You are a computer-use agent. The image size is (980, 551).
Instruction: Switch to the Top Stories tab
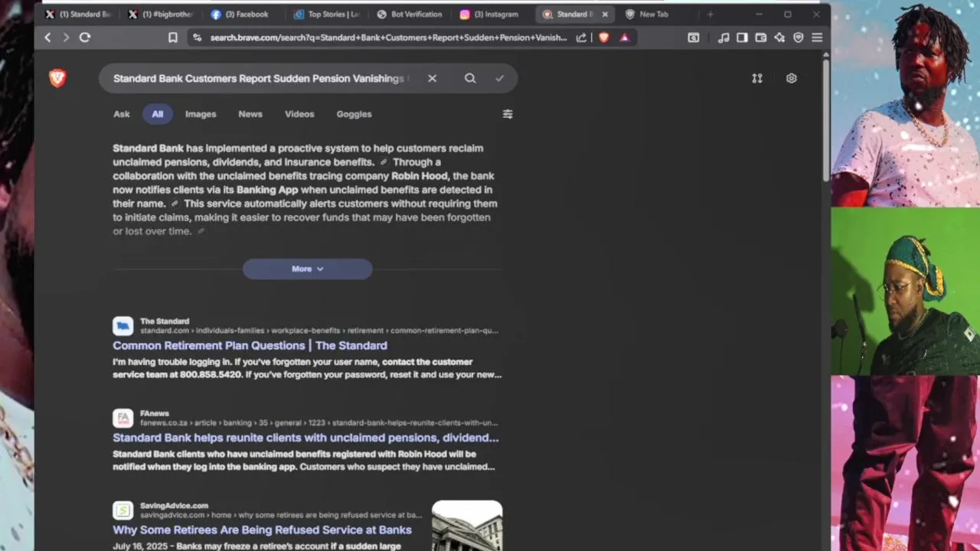328,14
